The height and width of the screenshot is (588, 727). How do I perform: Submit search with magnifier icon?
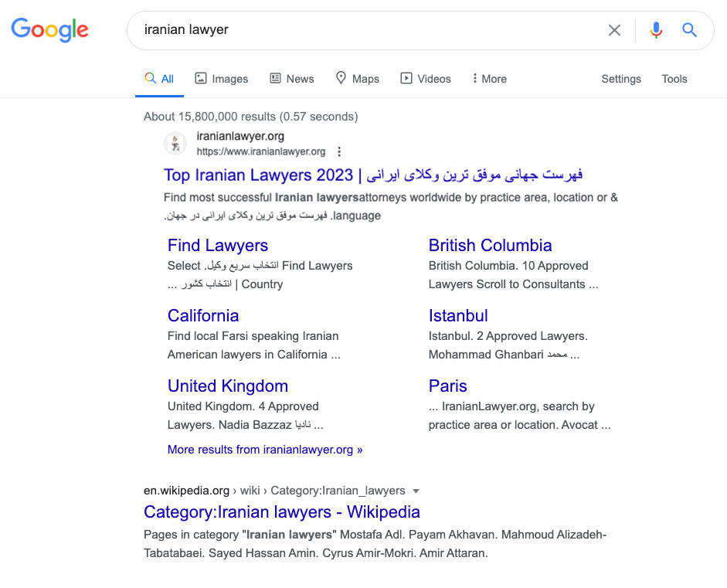(689, 30)
